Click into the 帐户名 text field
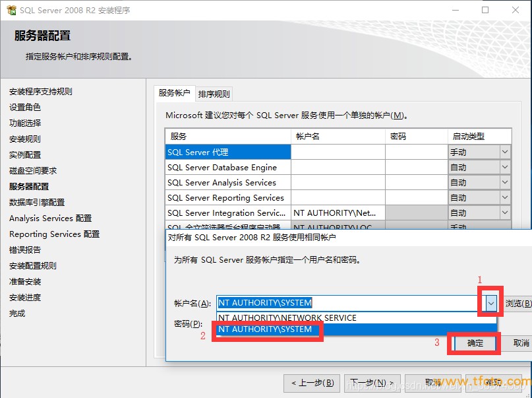 click(351, 303)
